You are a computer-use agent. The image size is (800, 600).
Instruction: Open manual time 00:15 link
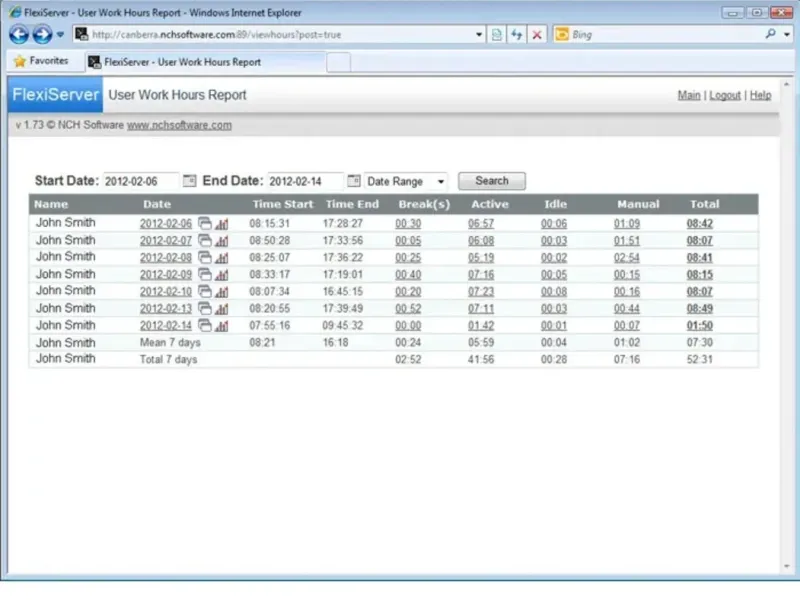627,275
